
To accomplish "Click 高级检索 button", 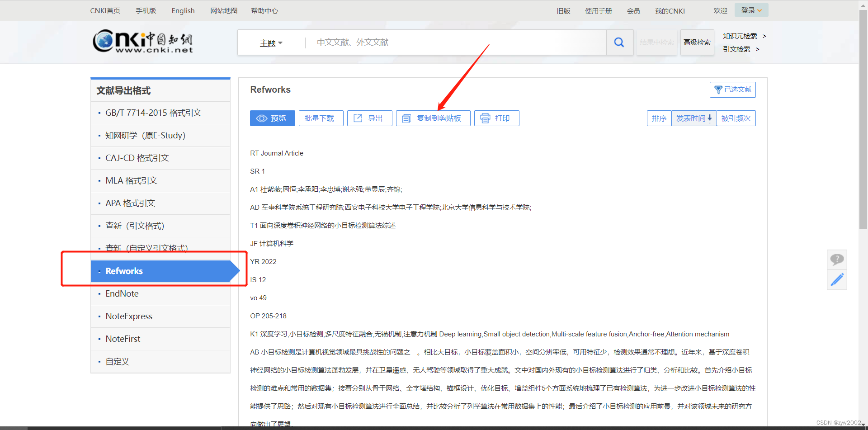I will (x=697, y=43).
